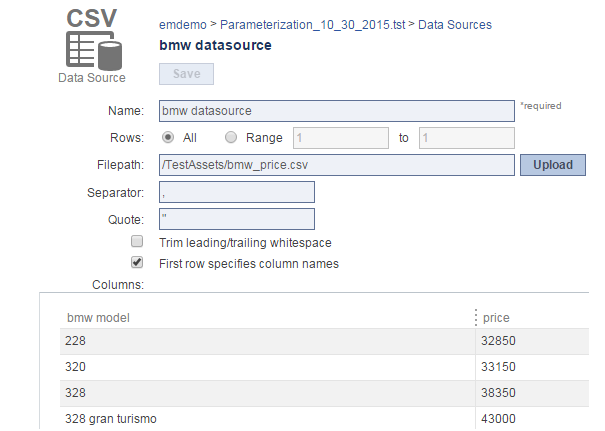Click the price column header
Image resolution: width=605 pixels, height=431 pixels.
(496, 318)
